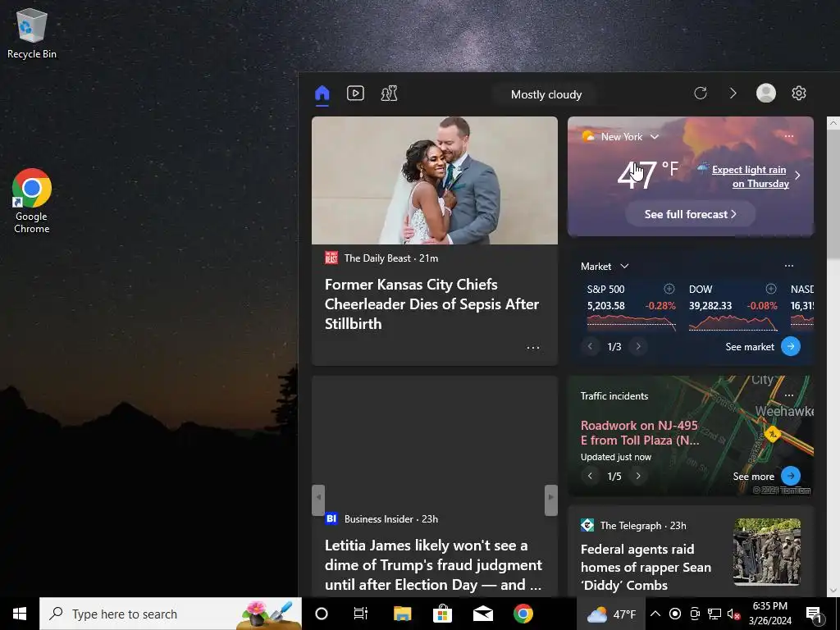Click the muted volume tray icon
This screenshot has width=840, height=630.
pos(733,614)
